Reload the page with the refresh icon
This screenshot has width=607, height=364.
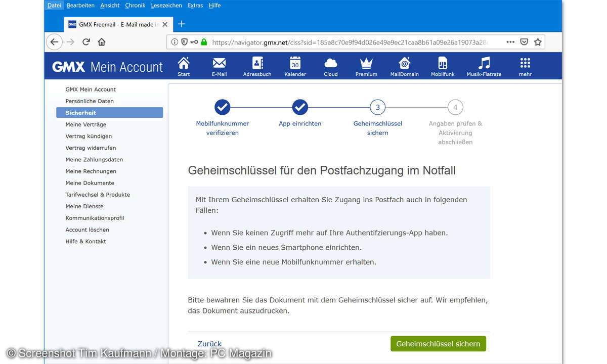pos(86,42)
